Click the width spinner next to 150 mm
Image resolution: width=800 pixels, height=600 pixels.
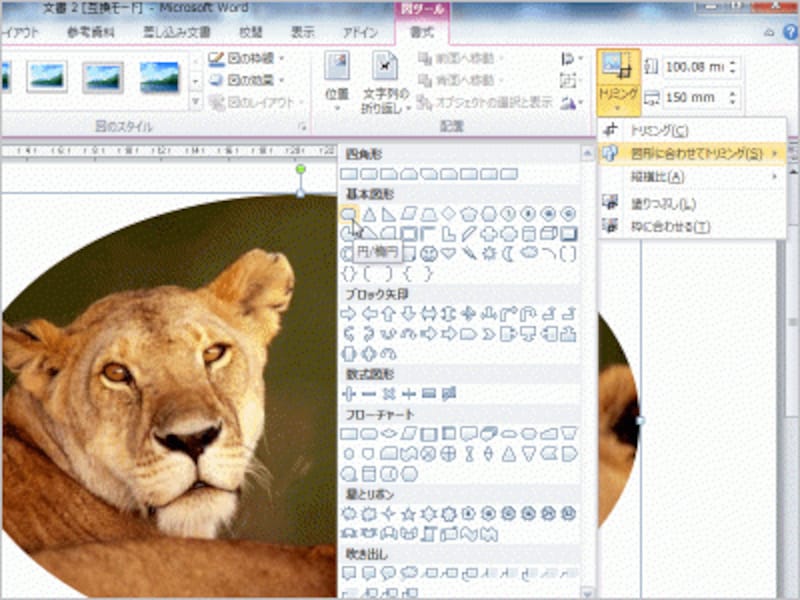(x=733, y=97)
